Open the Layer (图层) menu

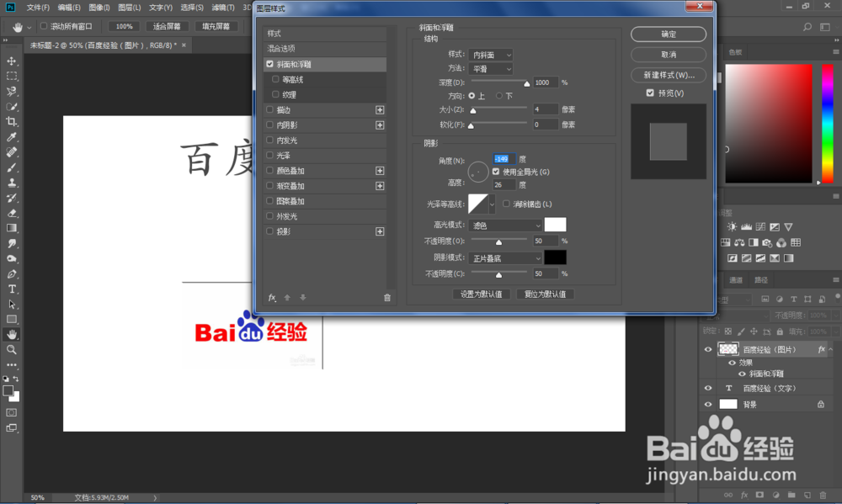tap(130, 8)
